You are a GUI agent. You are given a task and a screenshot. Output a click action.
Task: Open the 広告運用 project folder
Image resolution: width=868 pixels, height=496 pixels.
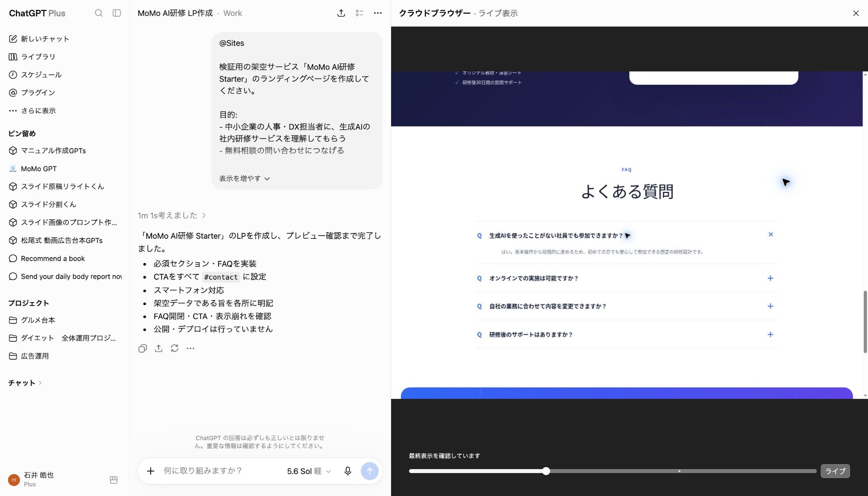(x=29, y=356)
